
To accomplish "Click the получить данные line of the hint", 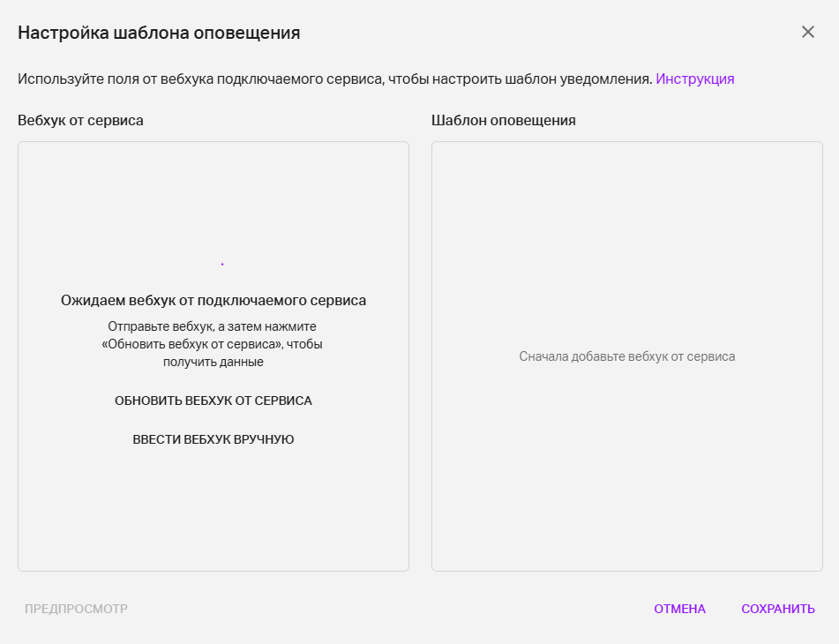I will [x=213, y=362].
